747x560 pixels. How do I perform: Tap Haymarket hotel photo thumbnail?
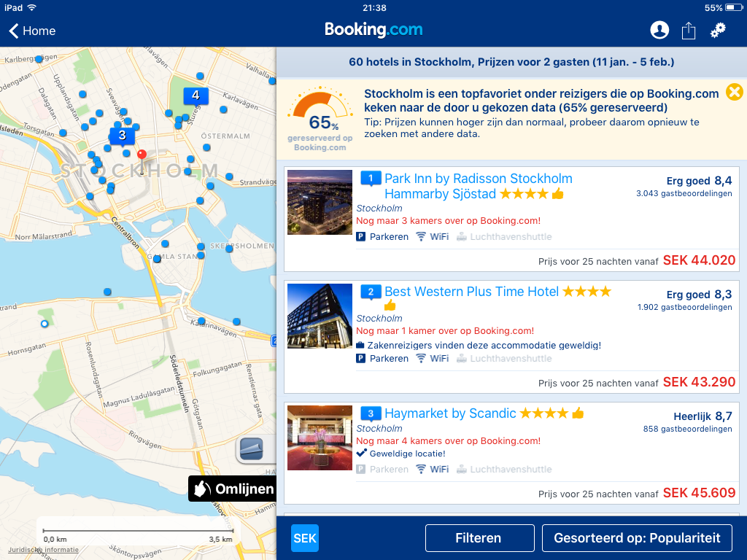[x=320, y=438]
